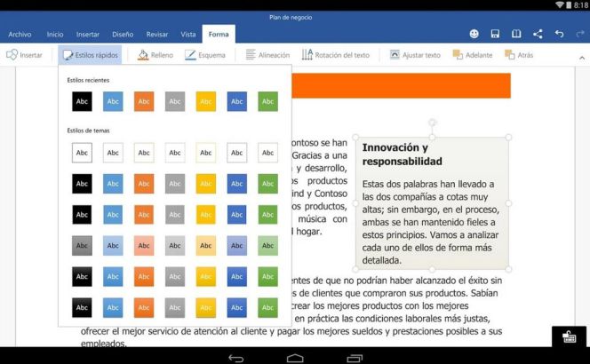This screenshot has height=364, width=590.
Task: Choose the pale yellow light theme style
Action: tap(206, 246)
